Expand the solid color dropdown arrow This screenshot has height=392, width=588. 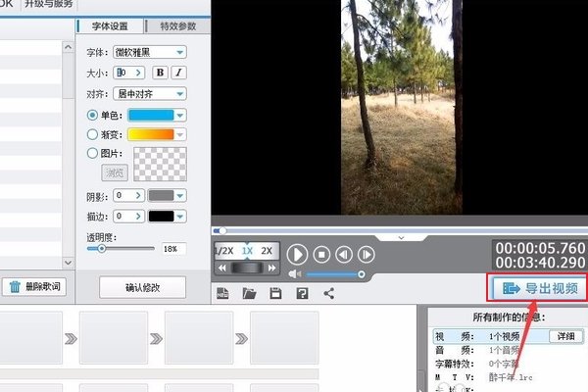[180, 116]
